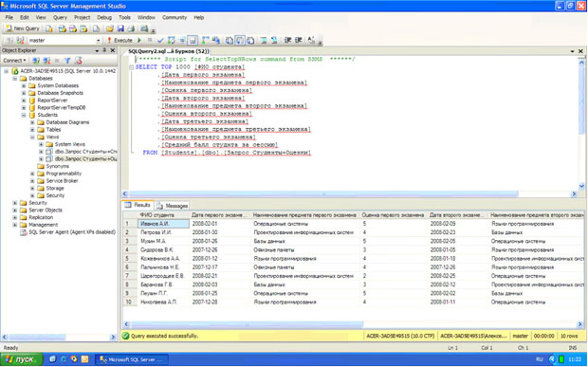The height and width of the screenshot is (367, 588).
Task: Click the Filter funnel icon in Object Explorer
Action: (x=67, y=61)
